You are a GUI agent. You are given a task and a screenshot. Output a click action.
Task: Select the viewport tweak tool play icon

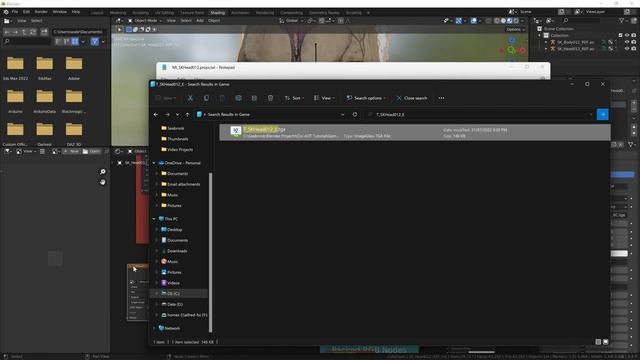click(x=120, y=29)
